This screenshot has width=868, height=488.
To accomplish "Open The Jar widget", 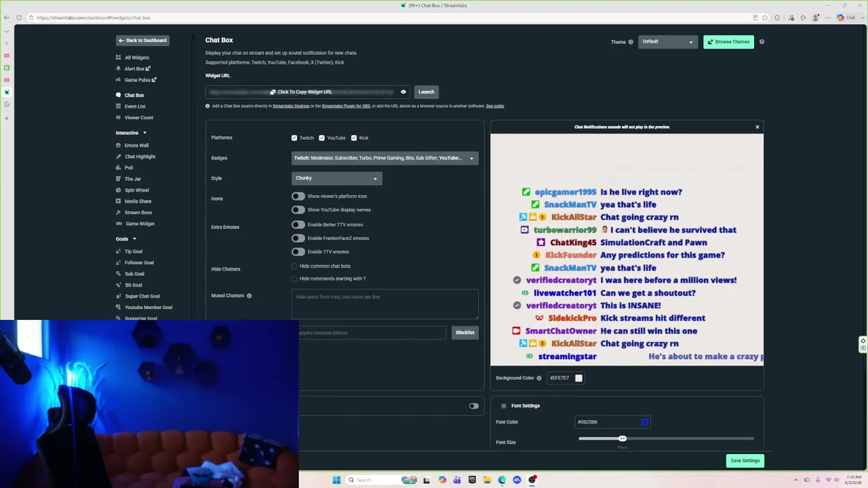I will 133,179.
